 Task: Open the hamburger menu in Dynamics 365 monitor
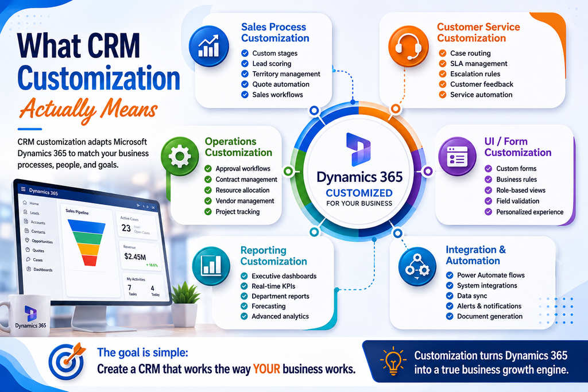23,189
